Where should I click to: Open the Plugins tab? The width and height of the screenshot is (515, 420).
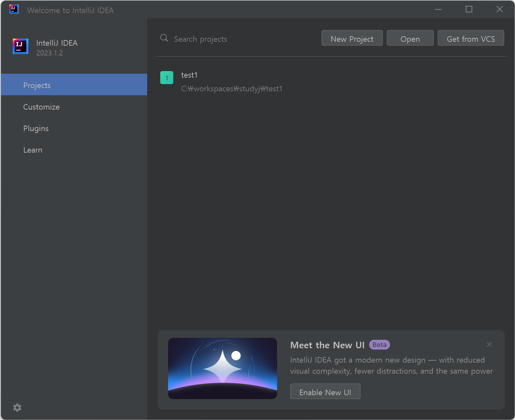(74, 128)
